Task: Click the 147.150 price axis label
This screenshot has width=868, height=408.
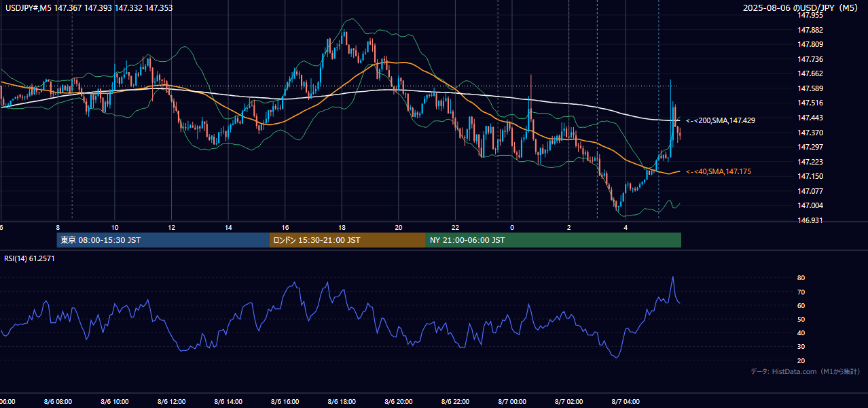Action: coord(810,176)
